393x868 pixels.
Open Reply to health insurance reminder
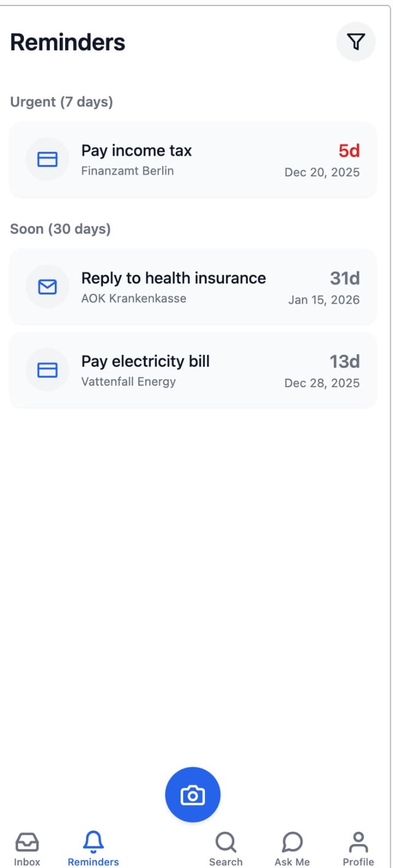click(174, 278)
